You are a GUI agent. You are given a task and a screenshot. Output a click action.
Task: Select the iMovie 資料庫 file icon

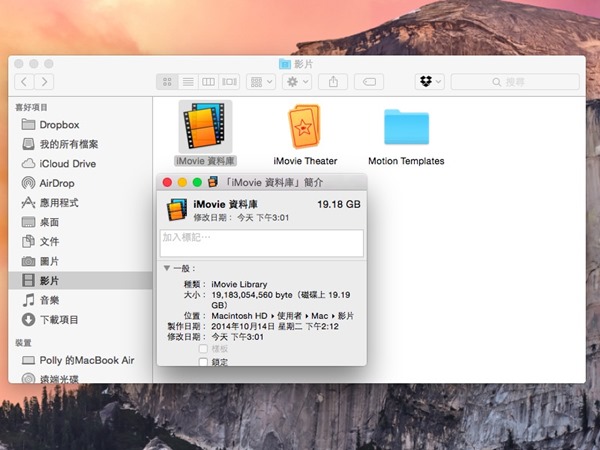click(x=205, y=126)
